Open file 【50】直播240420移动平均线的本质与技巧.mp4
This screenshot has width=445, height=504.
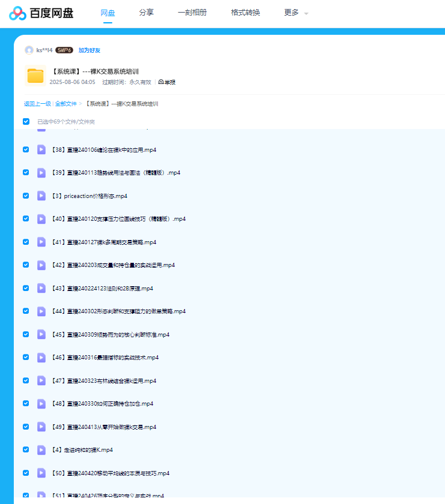coord(110,473)
